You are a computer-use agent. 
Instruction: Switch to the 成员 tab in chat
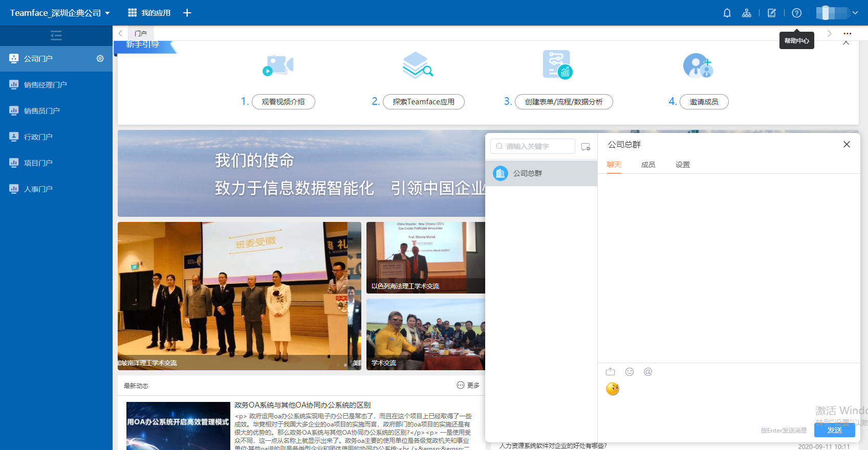click(x=648, y=165)
